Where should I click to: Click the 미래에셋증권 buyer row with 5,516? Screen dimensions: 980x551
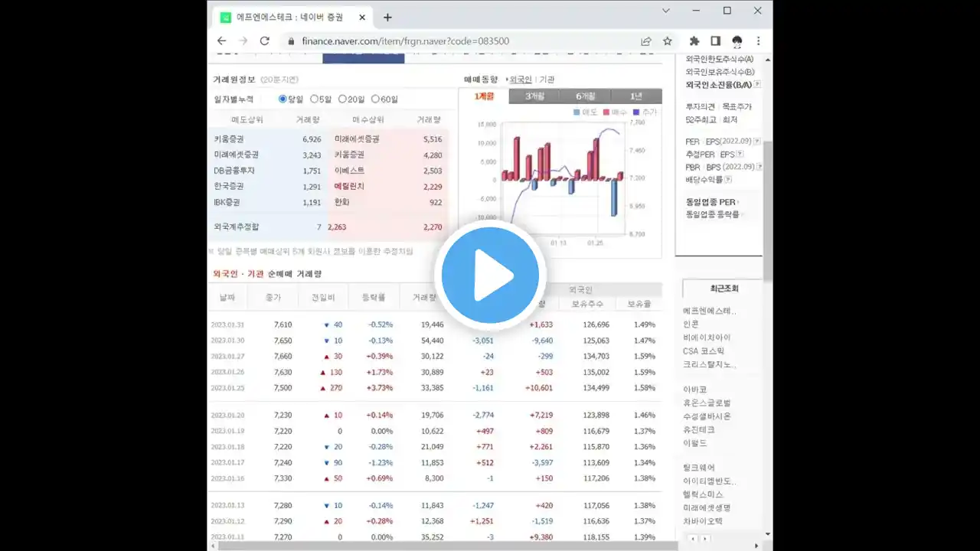pos(389,139)
